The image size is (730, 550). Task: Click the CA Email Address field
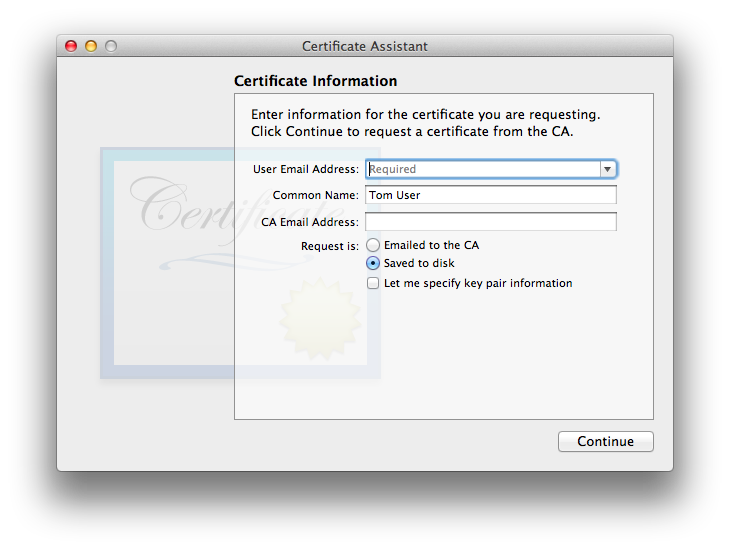pos(491,222)
